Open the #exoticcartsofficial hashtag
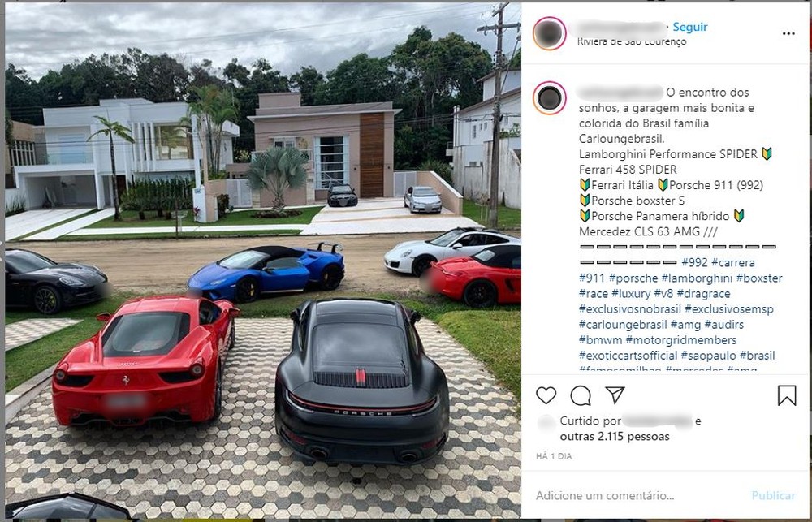The width and height of the screenshot is (812, 522). pos(628,356)
